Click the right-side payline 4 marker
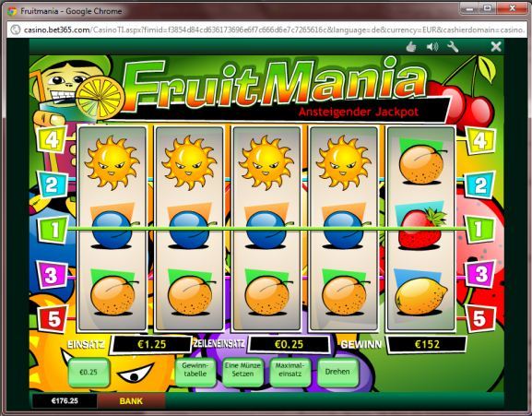The image size is (532, 416). [479, 139]
